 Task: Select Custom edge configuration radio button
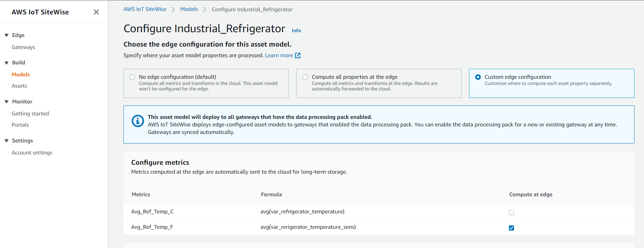478,77
